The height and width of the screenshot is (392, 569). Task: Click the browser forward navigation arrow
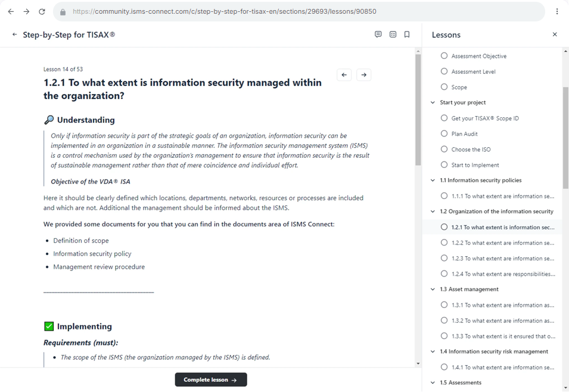26,11
